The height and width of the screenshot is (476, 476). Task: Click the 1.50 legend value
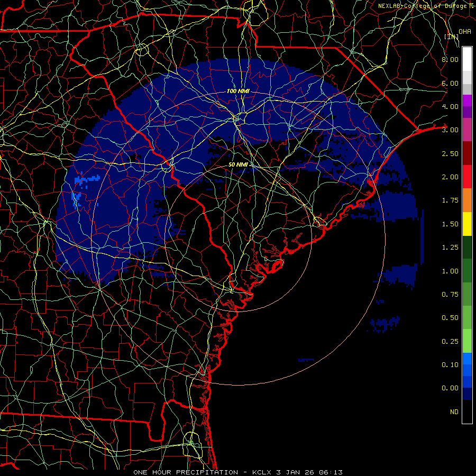tap(450, 224)
